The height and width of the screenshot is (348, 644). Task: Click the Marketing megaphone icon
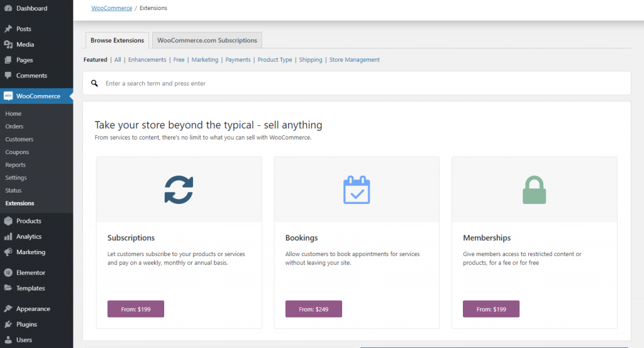8,252
